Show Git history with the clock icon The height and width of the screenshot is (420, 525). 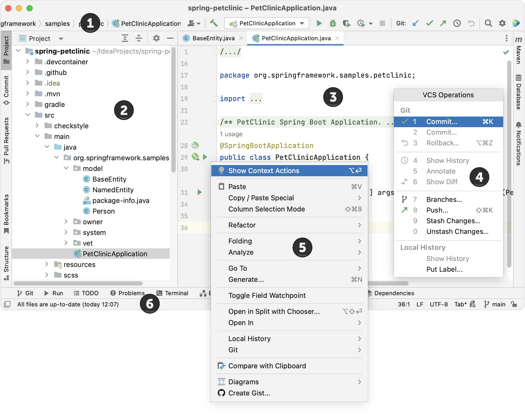tap(457, 23)
